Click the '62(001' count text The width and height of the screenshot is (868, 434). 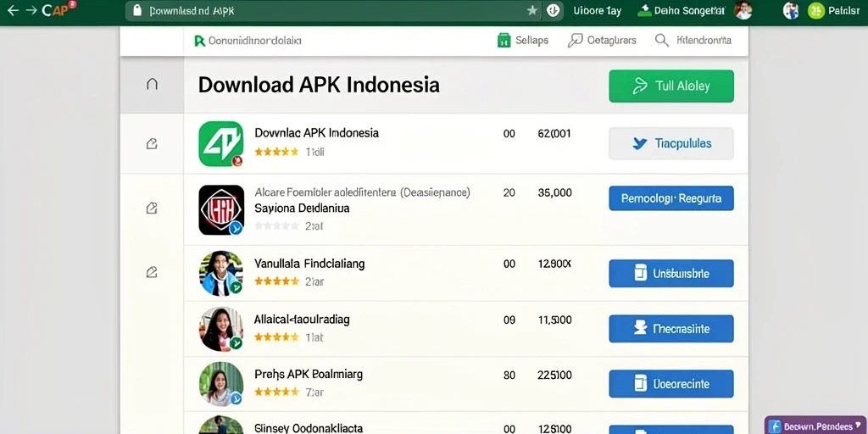[554, 133]
